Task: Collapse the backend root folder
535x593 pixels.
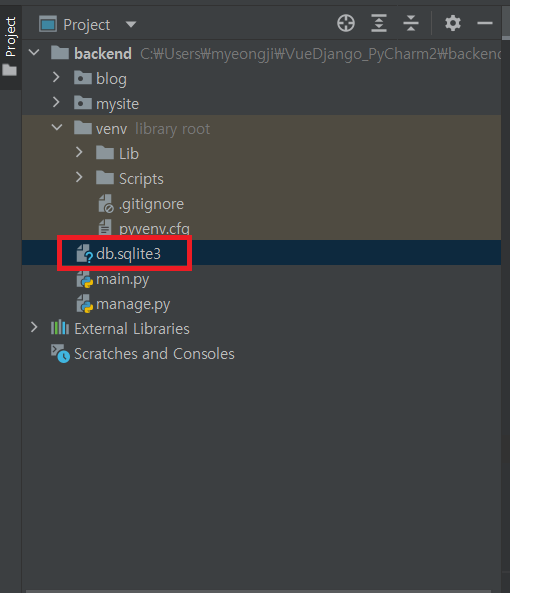Action: [x=34, y=52]
